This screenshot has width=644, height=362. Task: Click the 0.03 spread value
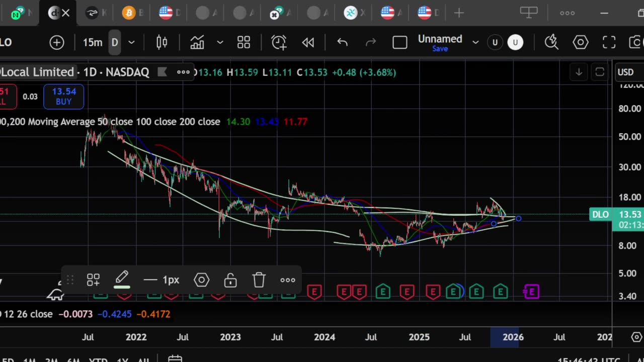pos(30,97)
